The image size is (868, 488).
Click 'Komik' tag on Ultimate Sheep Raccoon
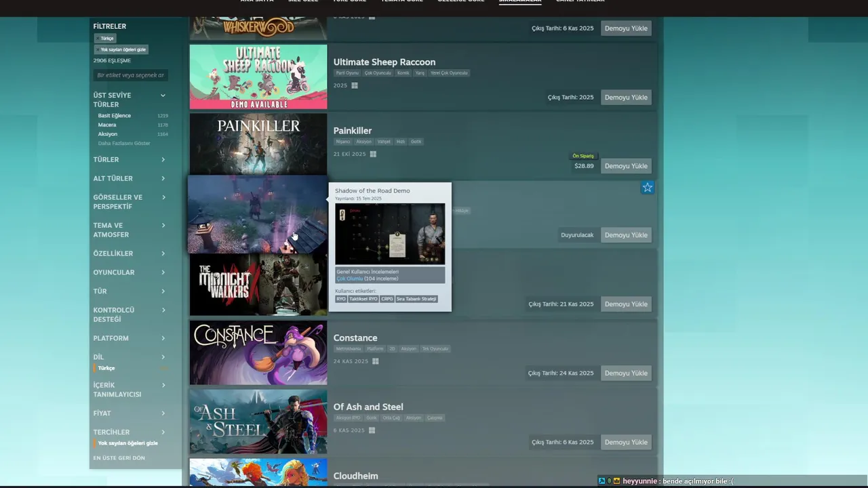click(403, 73)
